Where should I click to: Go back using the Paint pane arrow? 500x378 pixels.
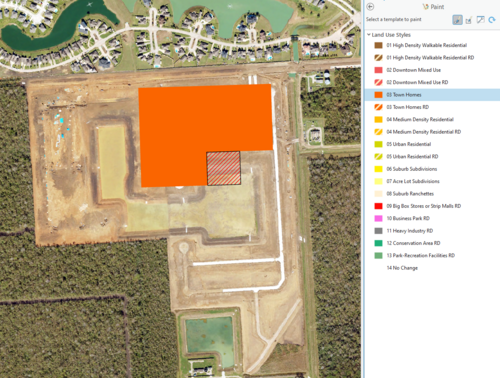click(x=370, y=6)
